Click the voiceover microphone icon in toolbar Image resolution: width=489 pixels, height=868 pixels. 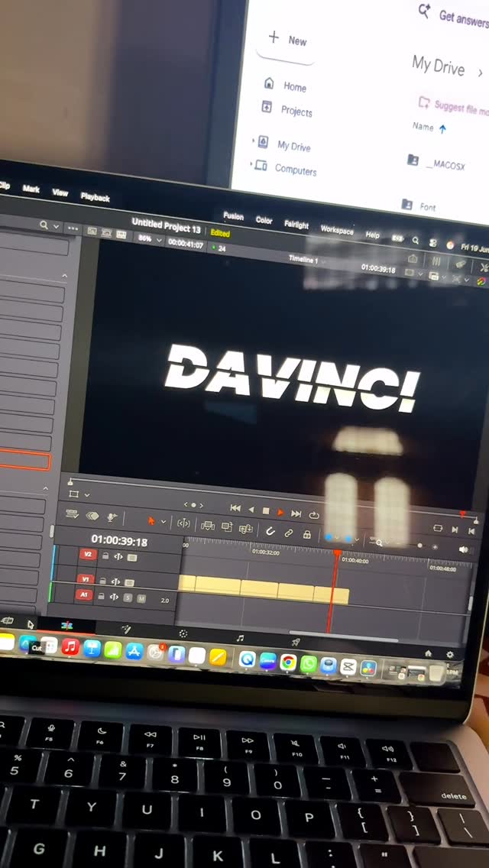(x=112, y=517)
